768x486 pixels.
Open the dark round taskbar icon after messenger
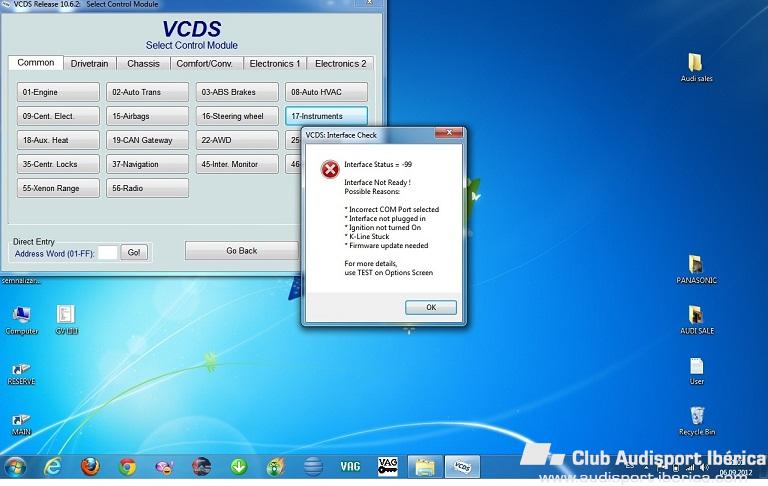[201, 466]
